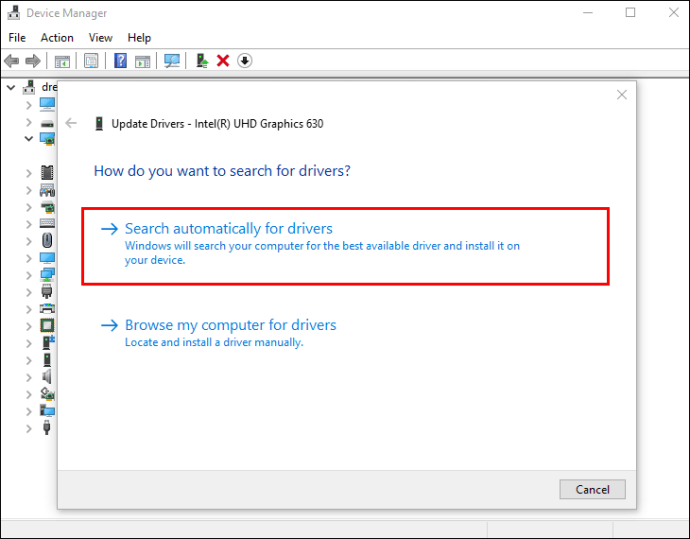The height and width of the screenshot is (539, 690).
Task: Select the plain tower icon above the speaker
Action: click(x=47, y=360)
